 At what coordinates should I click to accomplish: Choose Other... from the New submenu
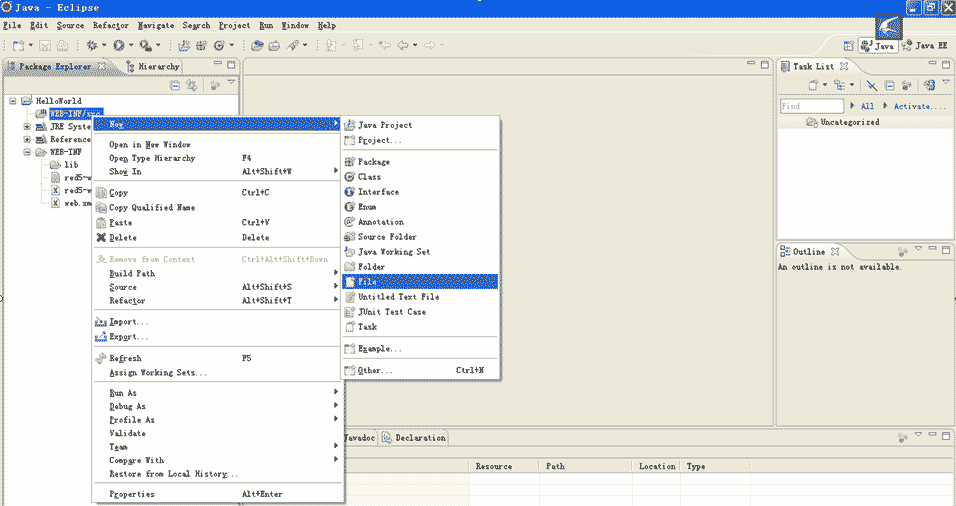click(x=420, y=370)
